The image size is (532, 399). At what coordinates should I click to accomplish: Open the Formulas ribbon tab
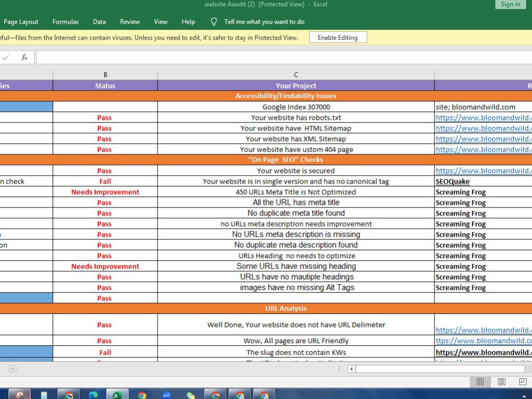click(65, 22)
